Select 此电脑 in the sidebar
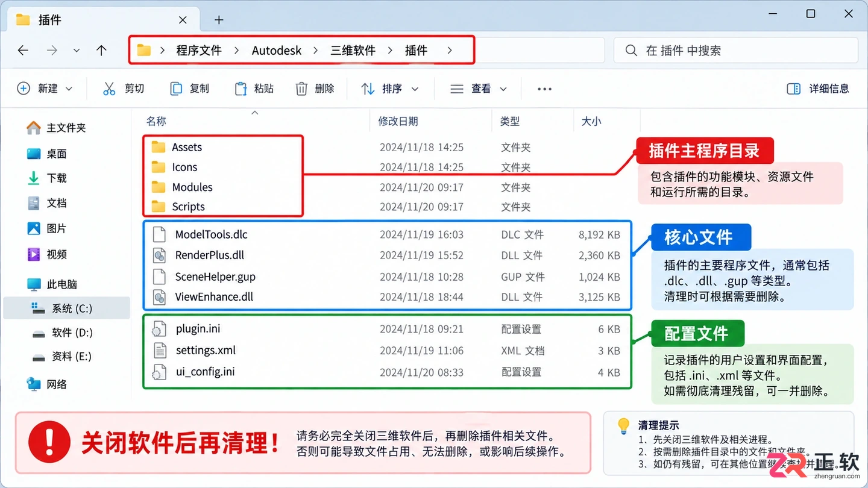 (52, 284)
